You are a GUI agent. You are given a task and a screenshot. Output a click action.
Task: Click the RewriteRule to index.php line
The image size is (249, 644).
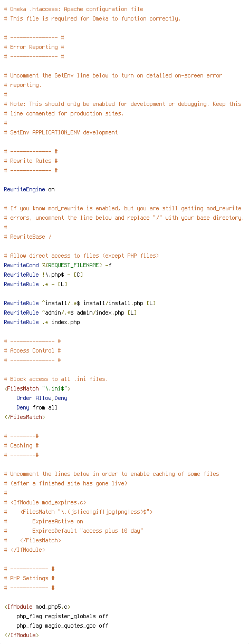click(x=42, y=322)
